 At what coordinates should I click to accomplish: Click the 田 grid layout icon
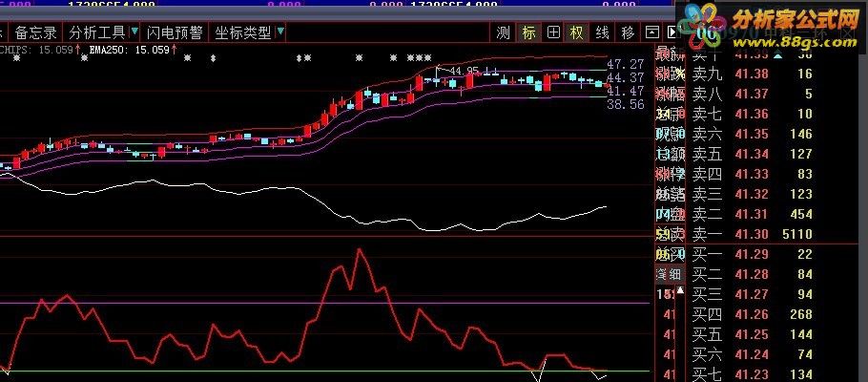pyautogui.click(x=553, y=32)
